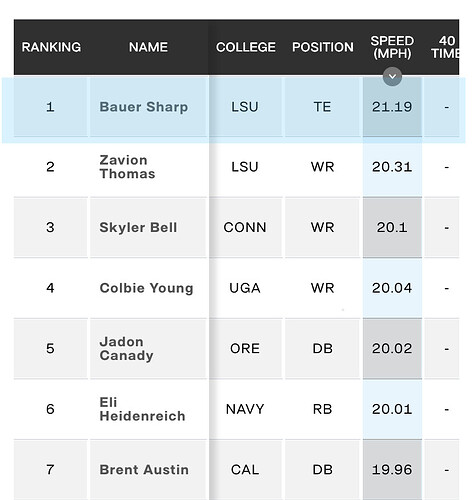Sort by the Speed (MPH) column header
This screenshot has width=473, height=500.
(392, 47)
